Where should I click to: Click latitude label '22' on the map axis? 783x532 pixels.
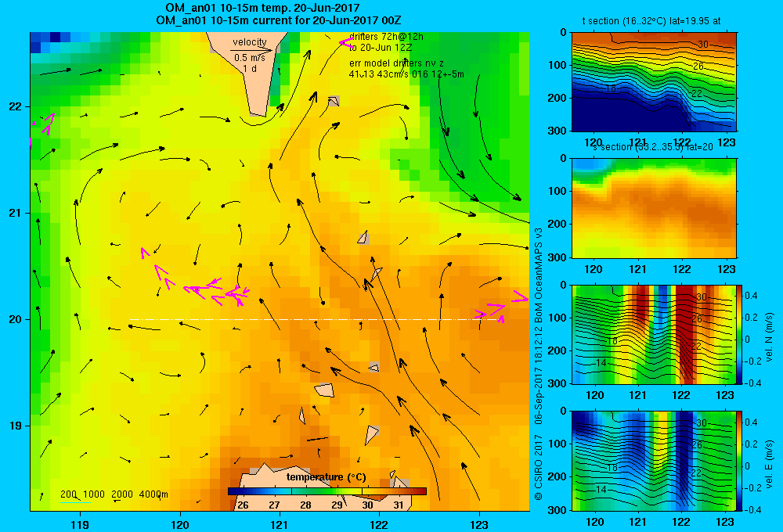(16, 107)
